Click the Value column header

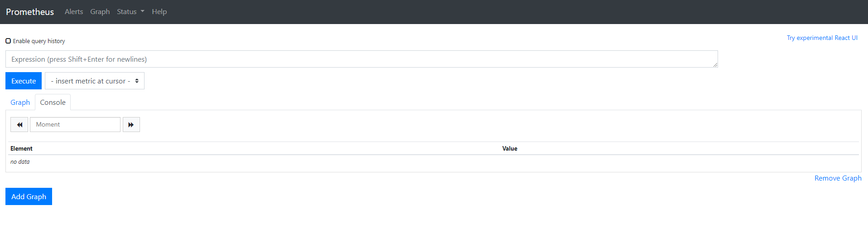click(x=510, y=149)
